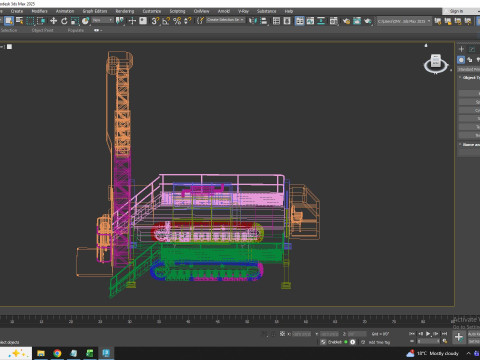Toggle Select and Manipulate tool

(x=132, y=21)
